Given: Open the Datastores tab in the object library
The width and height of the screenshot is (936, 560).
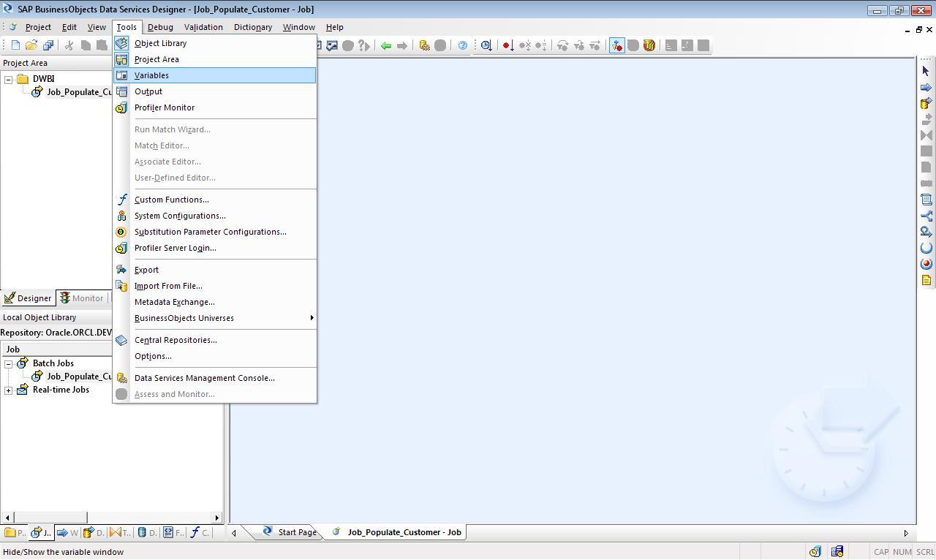Looking at the screenshot, I should point(147,532).
